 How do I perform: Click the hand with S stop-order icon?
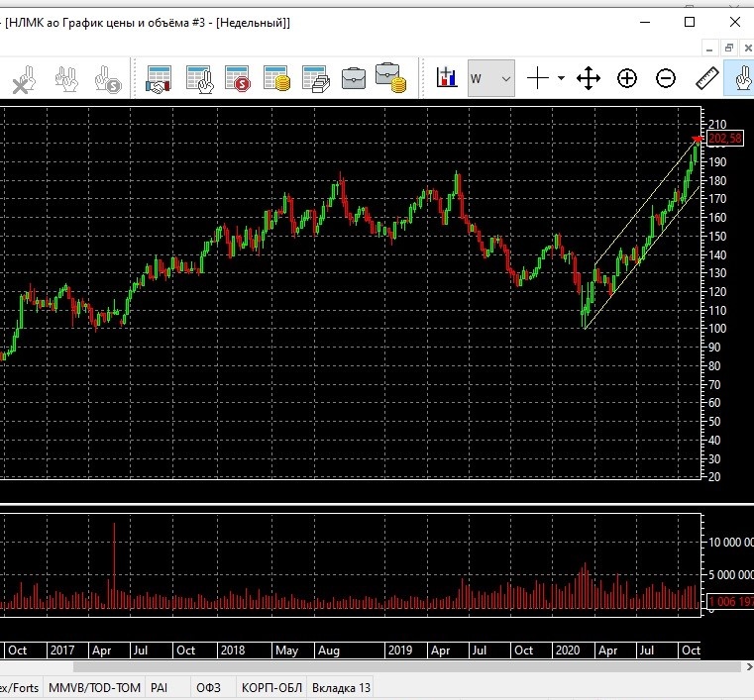(x=108, y=79)
